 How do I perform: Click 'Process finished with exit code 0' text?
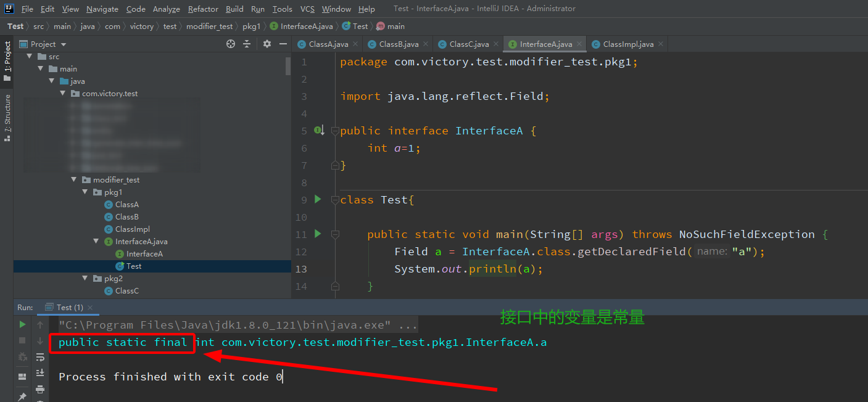coord(170,377)
